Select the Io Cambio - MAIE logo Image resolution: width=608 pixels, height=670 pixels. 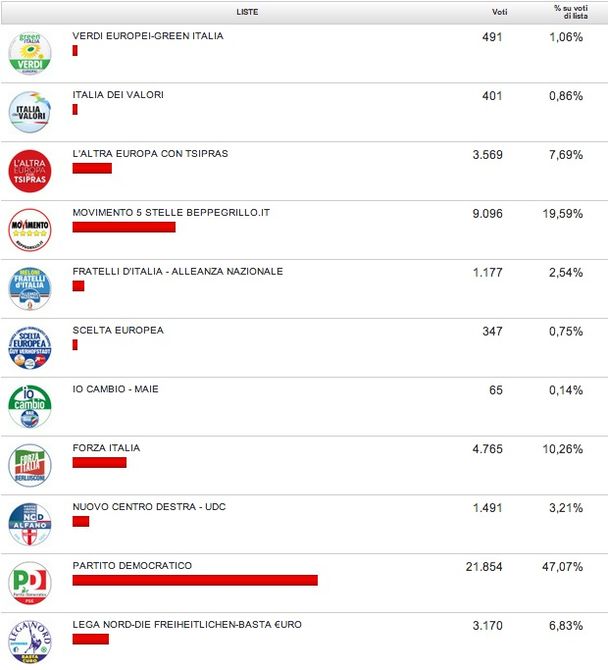[29, 406]
